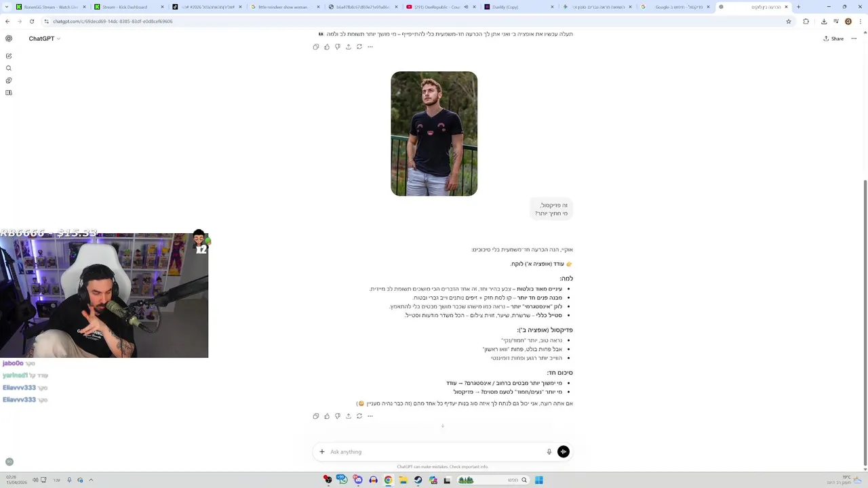Viewport: 868px width, 488px height.
Task: Share the lower assistant response
Action: [349, 416]
